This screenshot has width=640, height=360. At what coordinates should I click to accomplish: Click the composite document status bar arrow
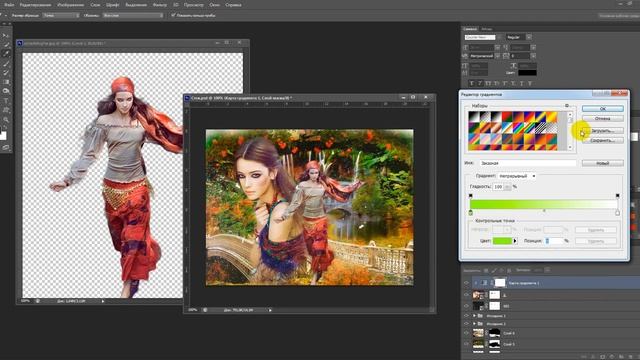[x=270, y=310]
